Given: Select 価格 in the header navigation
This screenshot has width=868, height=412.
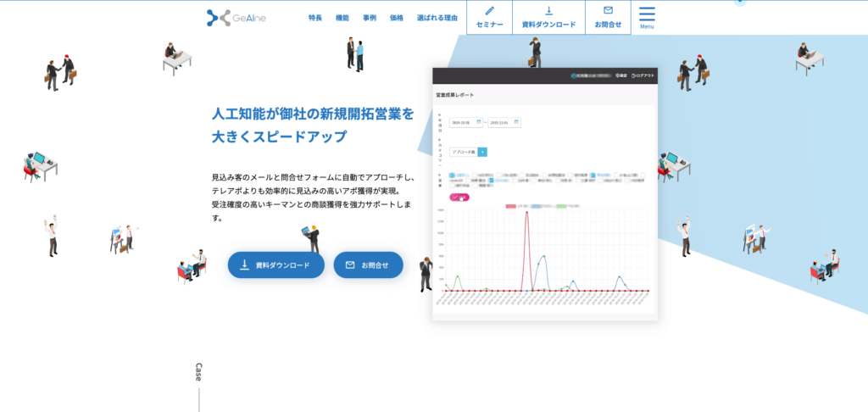Looking at the screenshot, I should tap(397, 18).
